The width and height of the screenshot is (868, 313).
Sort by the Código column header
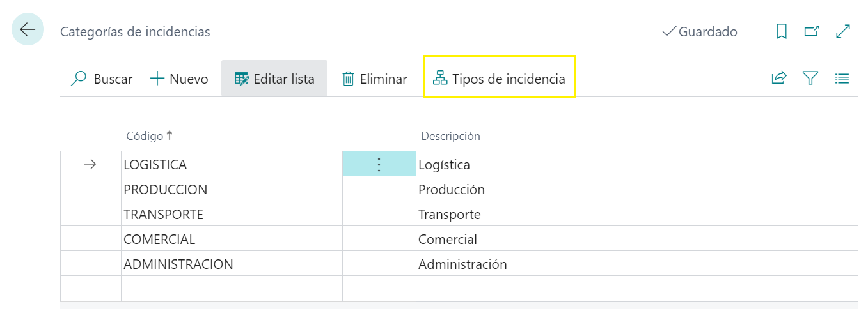coord(145,136)
